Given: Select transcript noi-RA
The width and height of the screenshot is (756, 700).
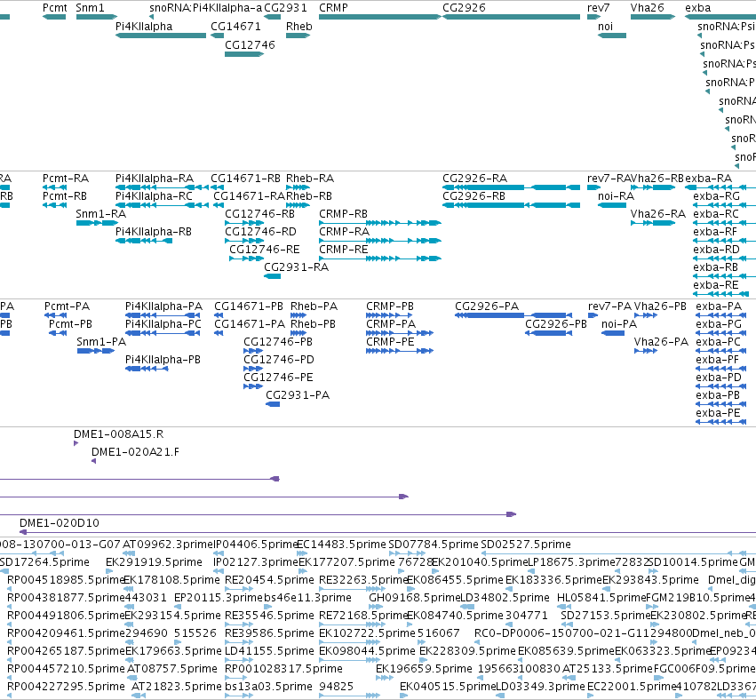Looking at the screenshot, I should click(x=612, y=205).
